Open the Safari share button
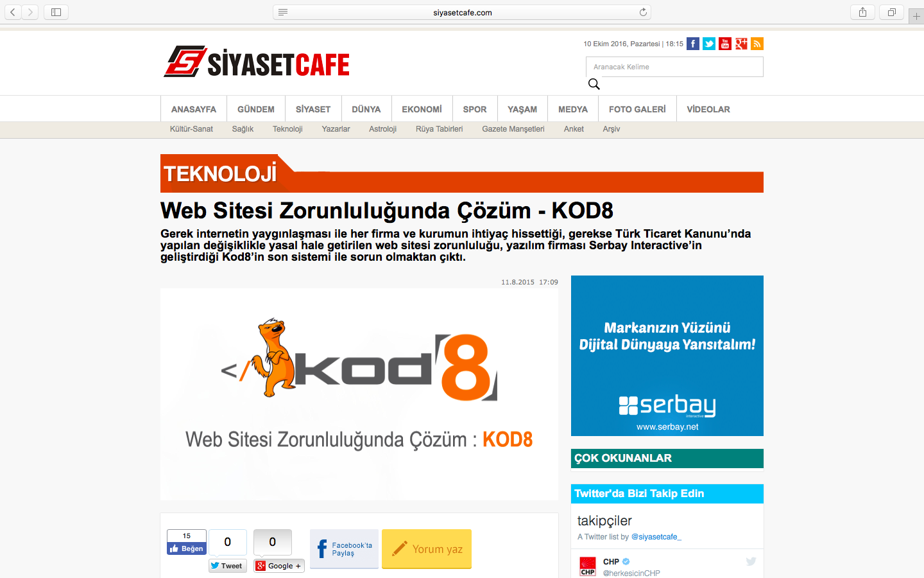Screen dimensions: 924x578 862,12
